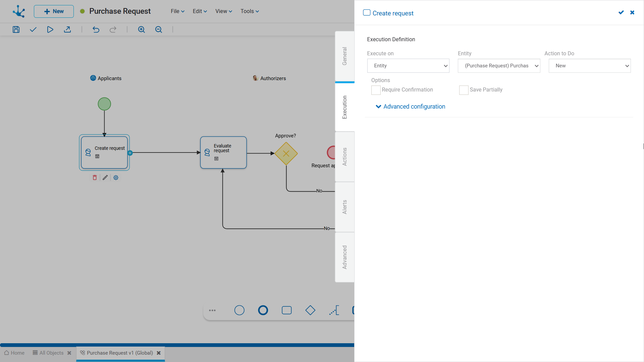Viewport: 644px width, 362px height.
Task: Confirm panel changes with checkmark
Action: click(x=621, y=12)
